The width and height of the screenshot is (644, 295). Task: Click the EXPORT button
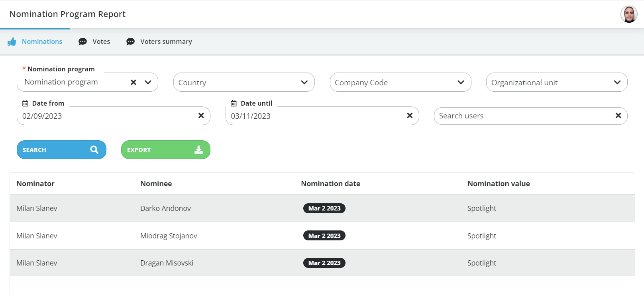[166, 149]
